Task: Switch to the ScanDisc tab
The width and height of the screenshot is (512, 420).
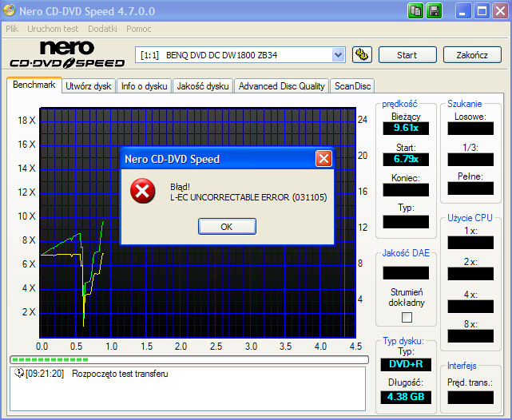Action: (x=353, y=86)
